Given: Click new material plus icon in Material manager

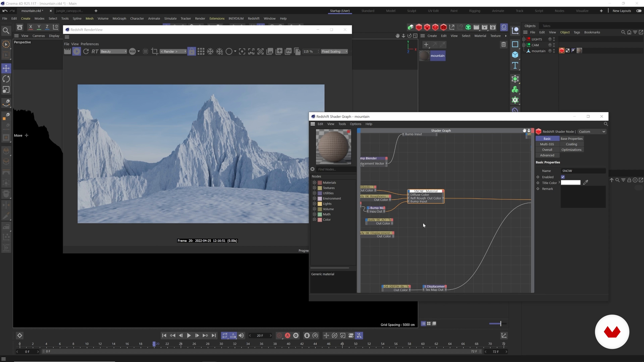Looking at the screenshot, I should pyautogui.click(x=426, y=45).
